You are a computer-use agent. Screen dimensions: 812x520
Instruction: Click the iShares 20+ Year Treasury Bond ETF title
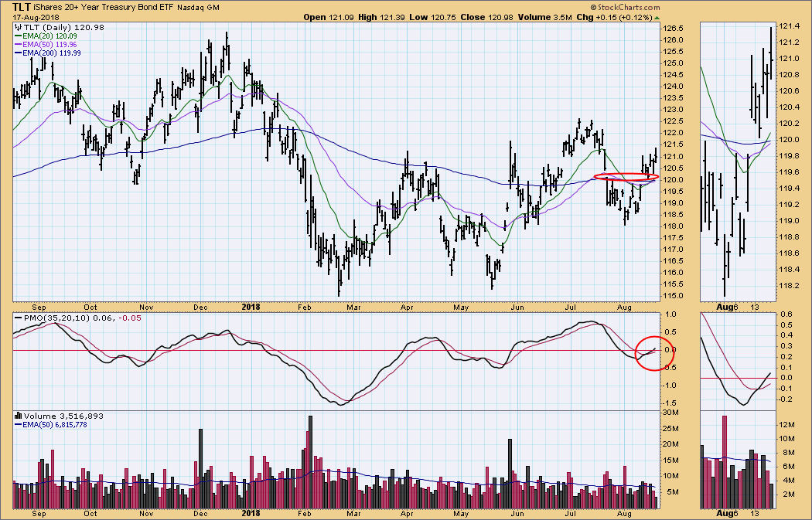click(104, 7)
